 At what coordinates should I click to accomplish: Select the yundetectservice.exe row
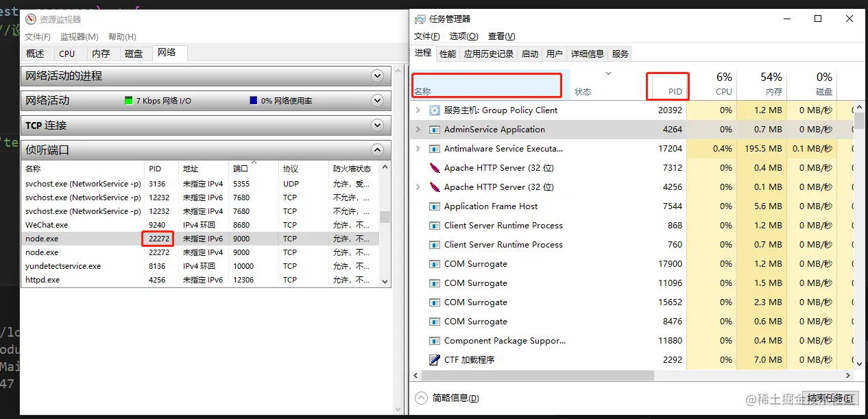coord(200,266)
